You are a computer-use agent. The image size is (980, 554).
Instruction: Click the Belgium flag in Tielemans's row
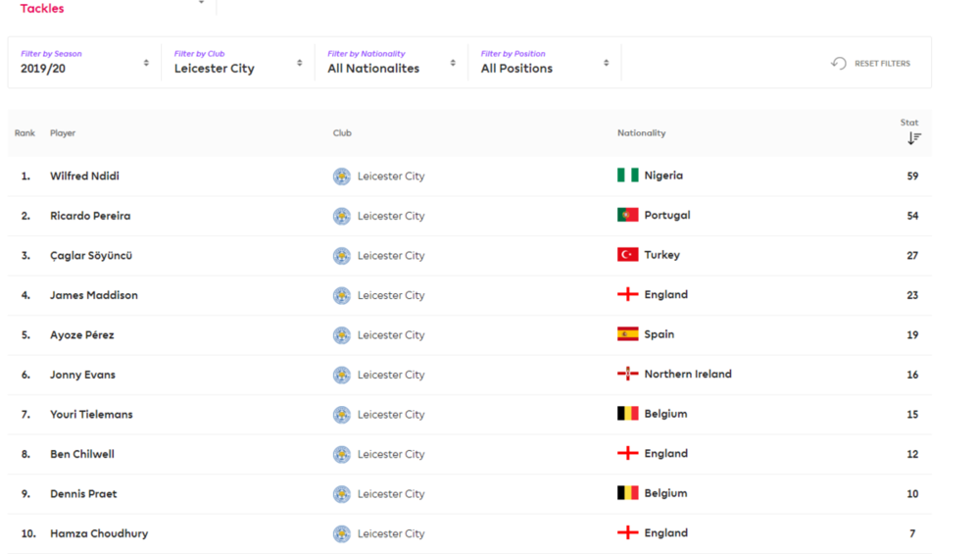(x=627, y=414)
